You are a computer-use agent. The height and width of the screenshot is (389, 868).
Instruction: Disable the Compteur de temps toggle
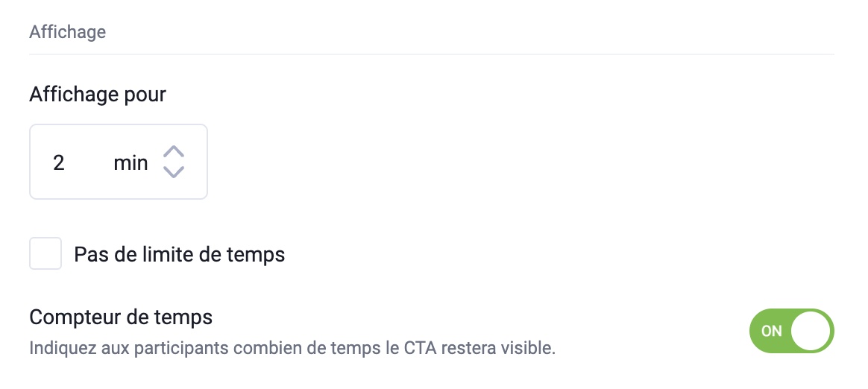pos(791,330)
